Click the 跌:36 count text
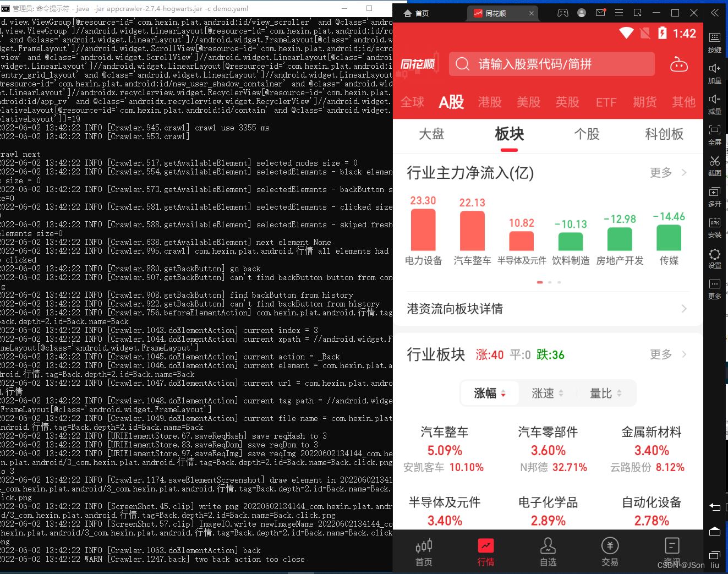The width and height of the screenshot is (728, 574). tap(551, 355)
